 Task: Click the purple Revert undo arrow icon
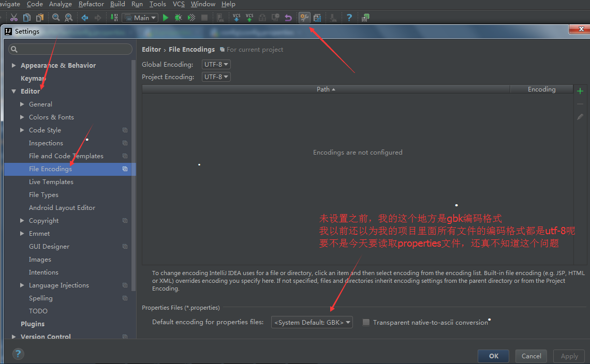(x=288, y=18)
